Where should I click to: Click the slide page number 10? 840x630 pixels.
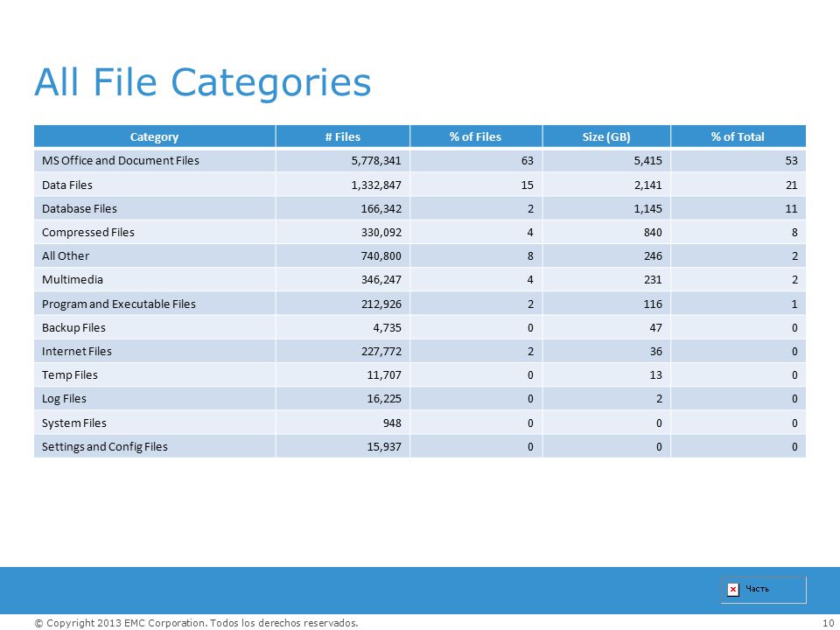(829, 623)
